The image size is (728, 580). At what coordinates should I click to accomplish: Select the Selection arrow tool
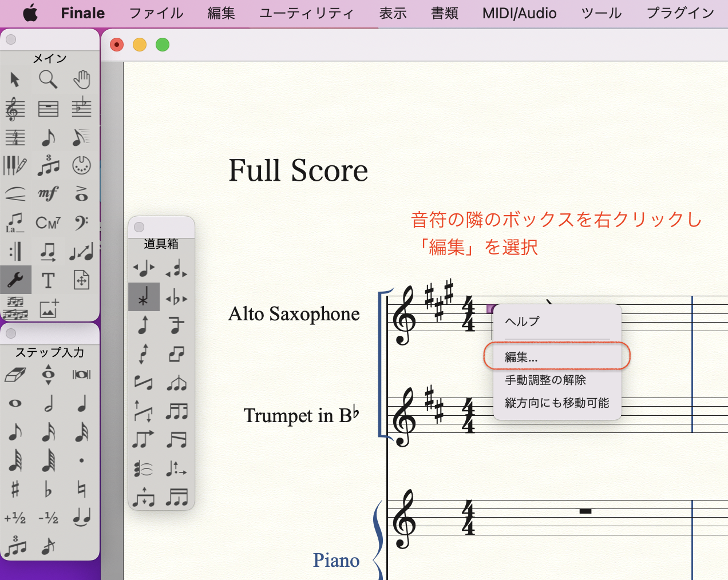point(15,80)
